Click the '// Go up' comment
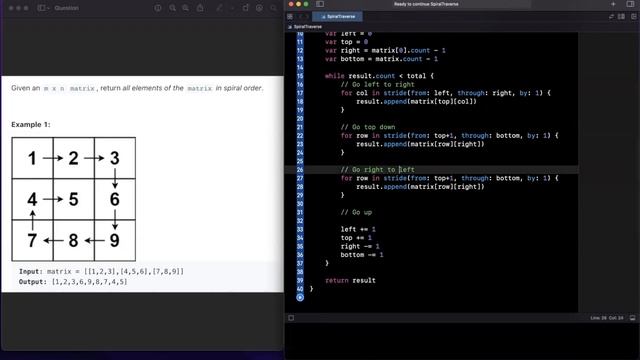This screenshot has width=640, height=360. point(356,212)
